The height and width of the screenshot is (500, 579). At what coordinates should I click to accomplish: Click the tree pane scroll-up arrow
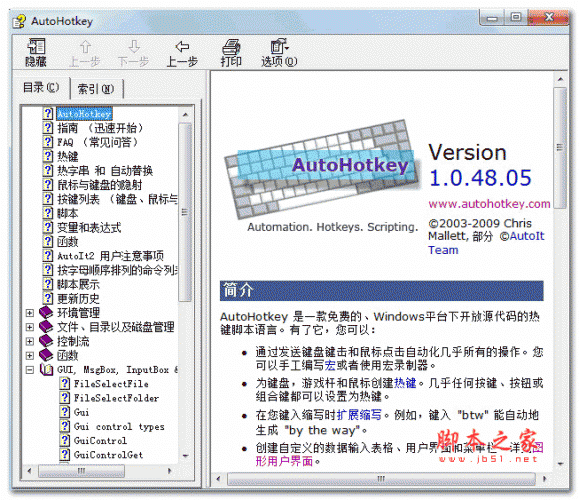[x=185, y=114]
